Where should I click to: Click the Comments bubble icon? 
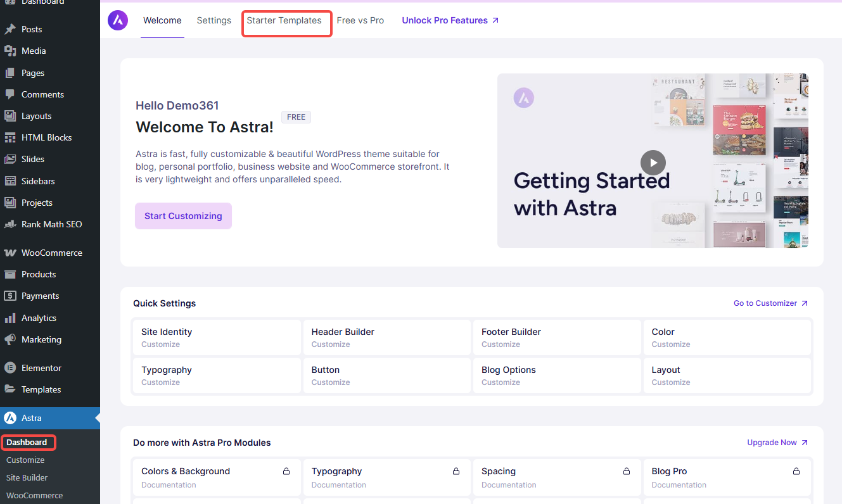pyautogui.click(x=10, y=94)
